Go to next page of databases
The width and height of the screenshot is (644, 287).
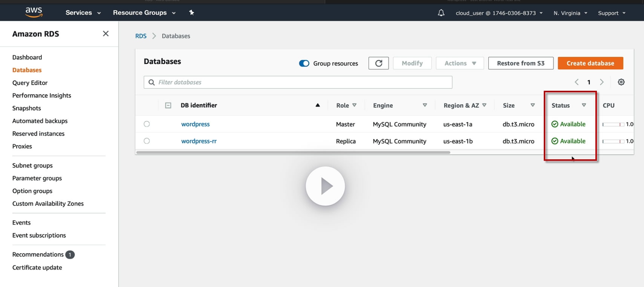point(602,82)
